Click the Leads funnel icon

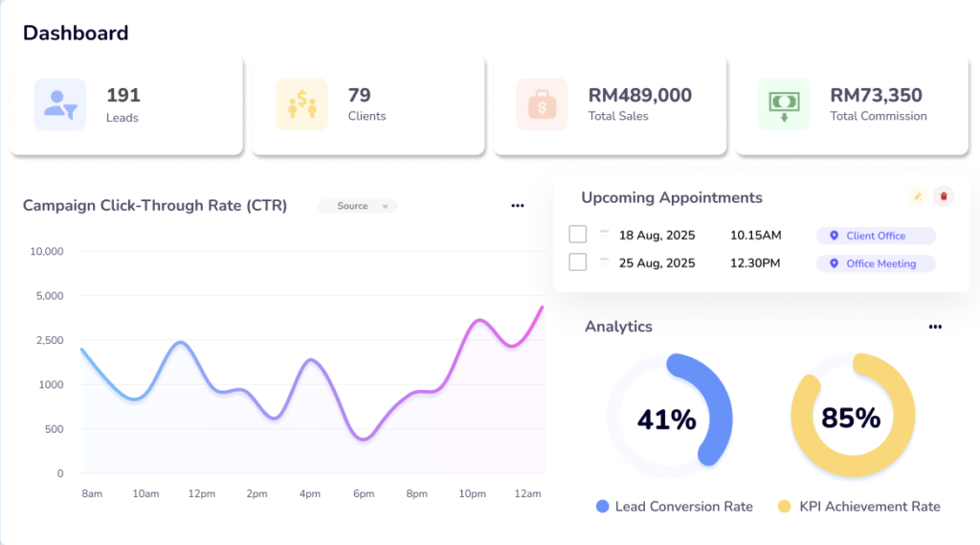tap(60, 103)
